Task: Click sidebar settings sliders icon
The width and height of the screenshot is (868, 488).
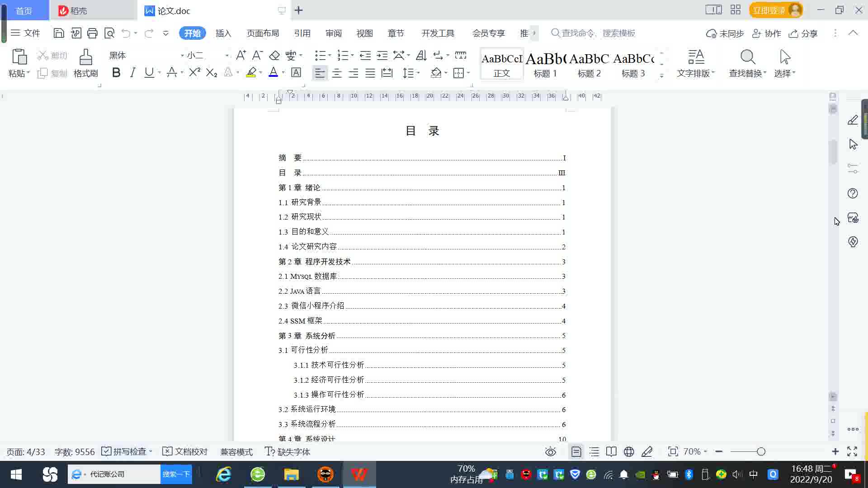Action: click(853, 169)
